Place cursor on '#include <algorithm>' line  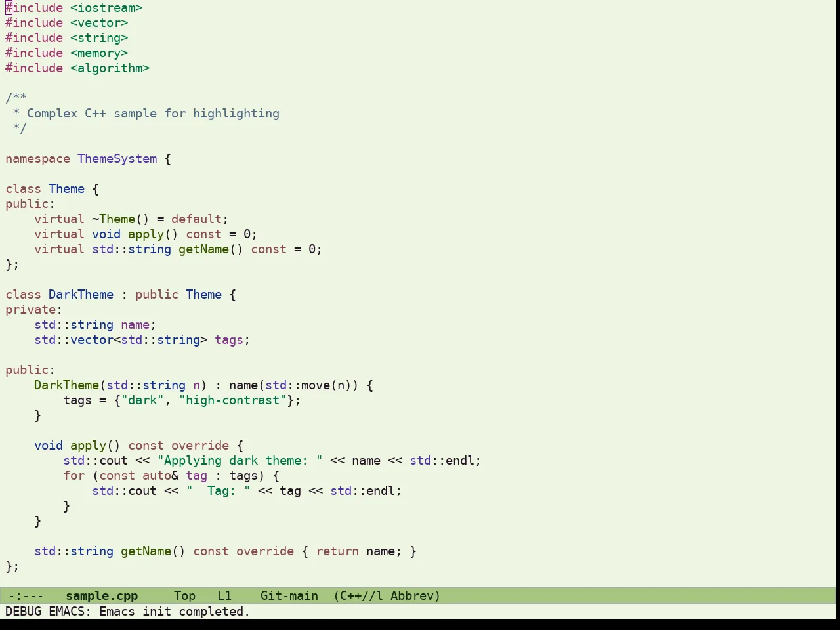(x=77, y=68)
